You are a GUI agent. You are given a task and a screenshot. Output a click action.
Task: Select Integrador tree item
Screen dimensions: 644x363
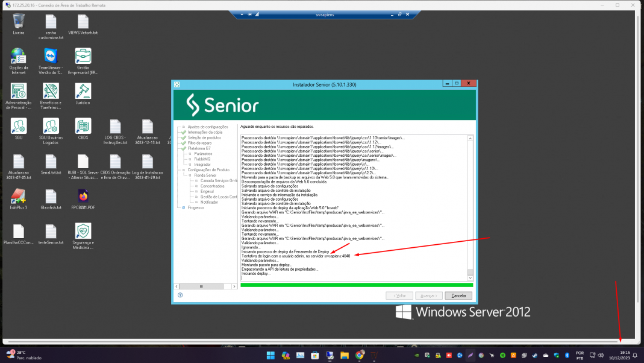pyautogui.click(x=202, y=165)
